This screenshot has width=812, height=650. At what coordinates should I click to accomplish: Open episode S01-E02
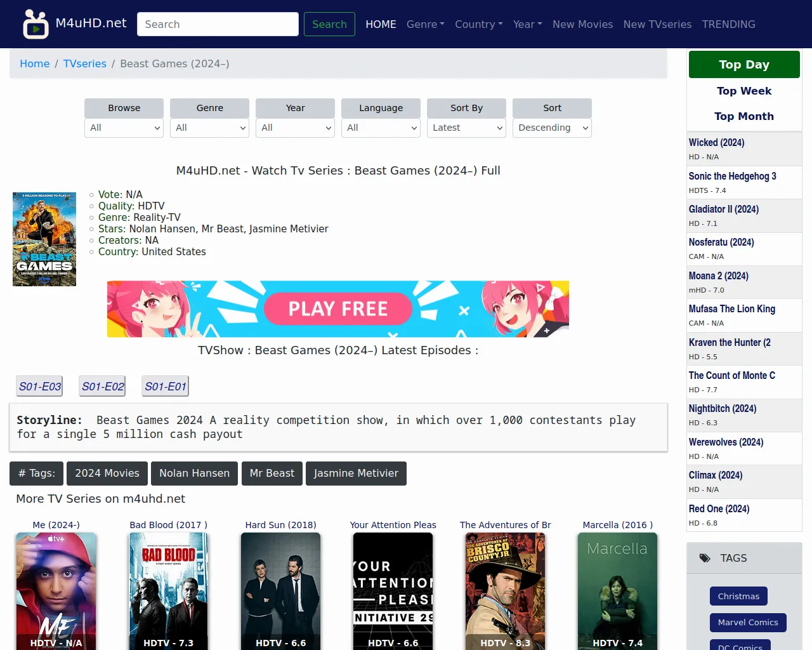click(x=103, y=386)
